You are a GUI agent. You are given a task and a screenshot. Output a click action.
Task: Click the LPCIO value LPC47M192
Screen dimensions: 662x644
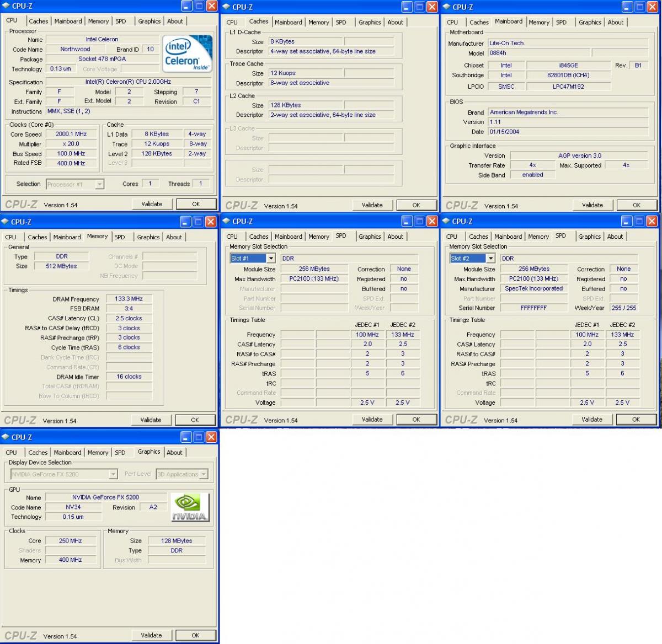(x=569, y=87)
